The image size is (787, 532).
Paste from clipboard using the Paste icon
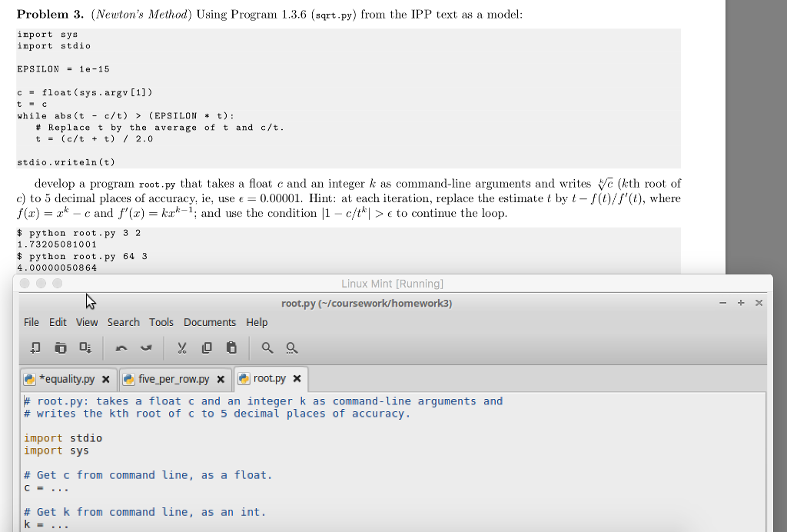[231, 347]
